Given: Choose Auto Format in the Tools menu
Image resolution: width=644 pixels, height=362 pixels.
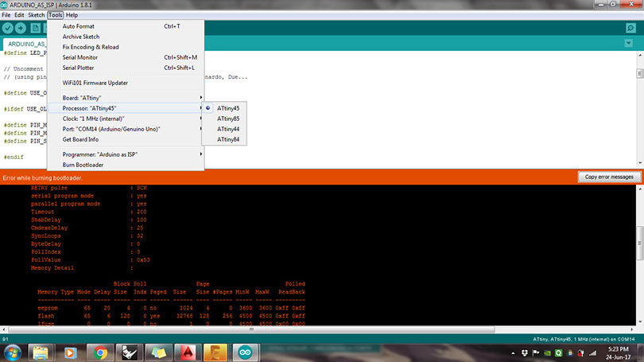Looking at the screenshot, I should click(126, 26).
